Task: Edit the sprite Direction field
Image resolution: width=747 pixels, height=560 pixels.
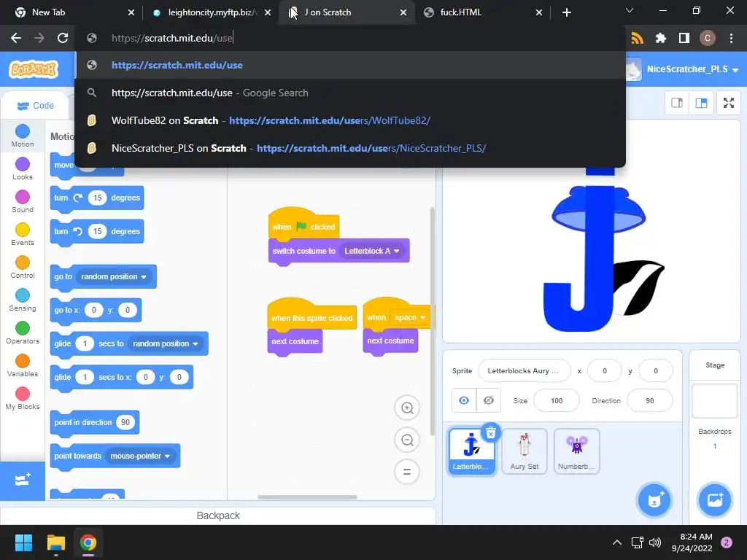Action: pyautogui.click(x=650, y=400)
